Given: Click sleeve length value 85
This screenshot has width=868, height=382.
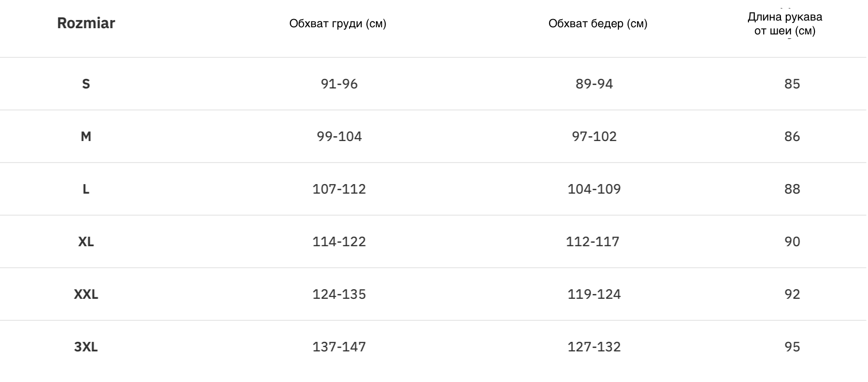Looking at the screenshot, I should [x=792, y=84].
